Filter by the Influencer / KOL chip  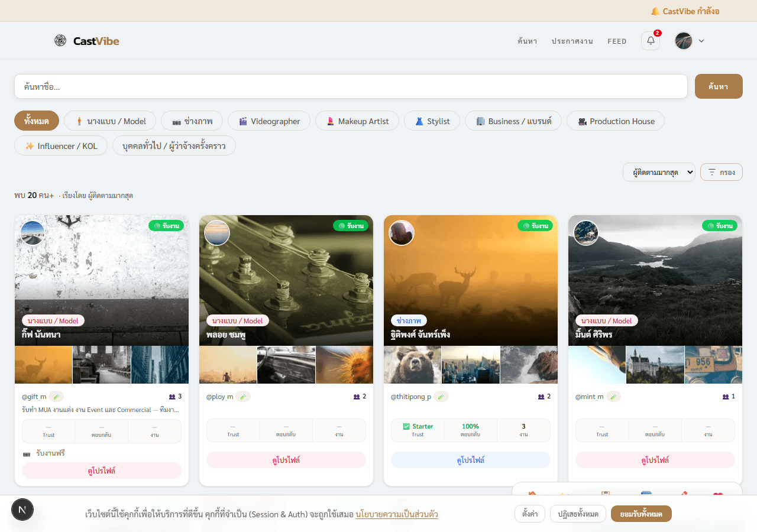pyautogui.click(x=61, y=146)
